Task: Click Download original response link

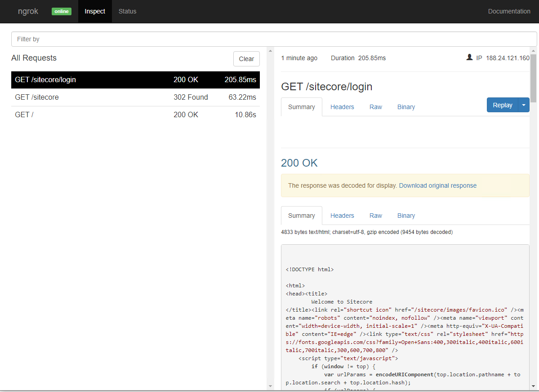Action: click(x=437, y=185)
